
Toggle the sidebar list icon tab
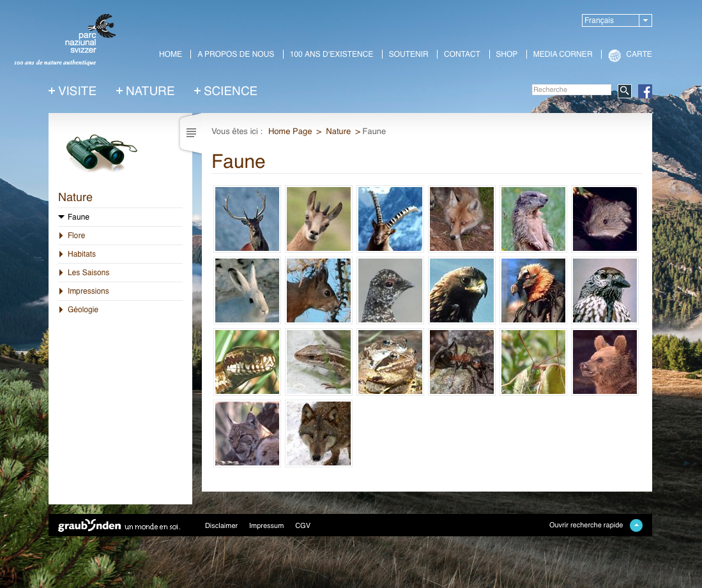pos(191,133)
